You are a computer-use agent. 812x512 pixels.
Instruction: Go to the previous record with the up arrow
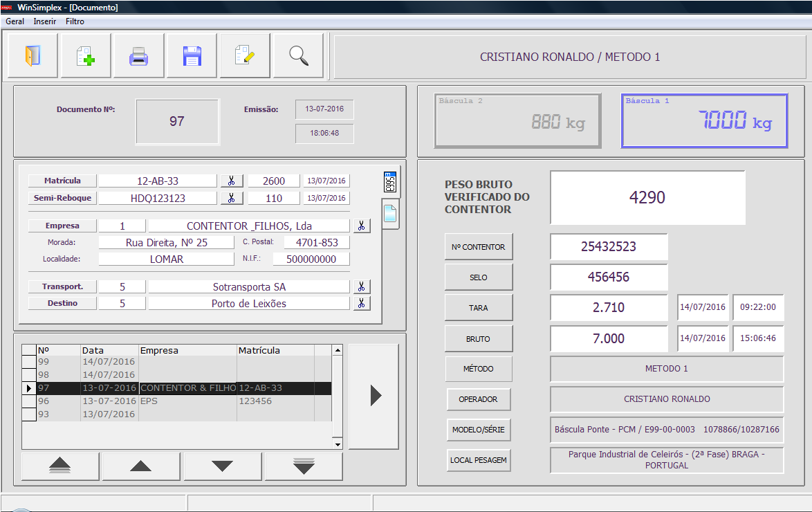click(x=141, y=466)
